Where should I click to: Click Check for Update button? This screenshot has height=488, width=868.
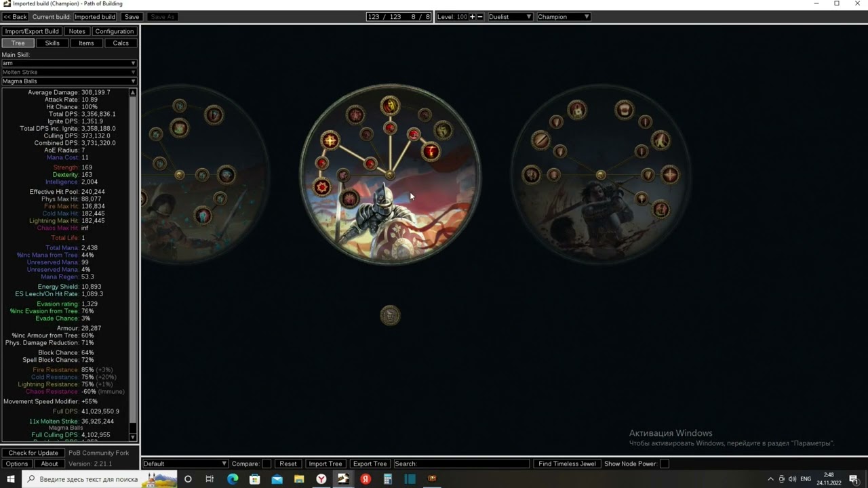[33, 453]
